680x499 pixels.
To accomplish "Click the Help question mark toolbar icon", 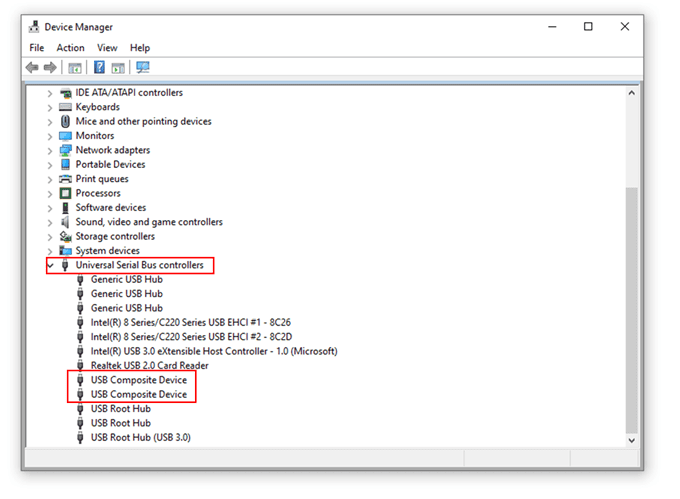I will click(x=99, y=67).
